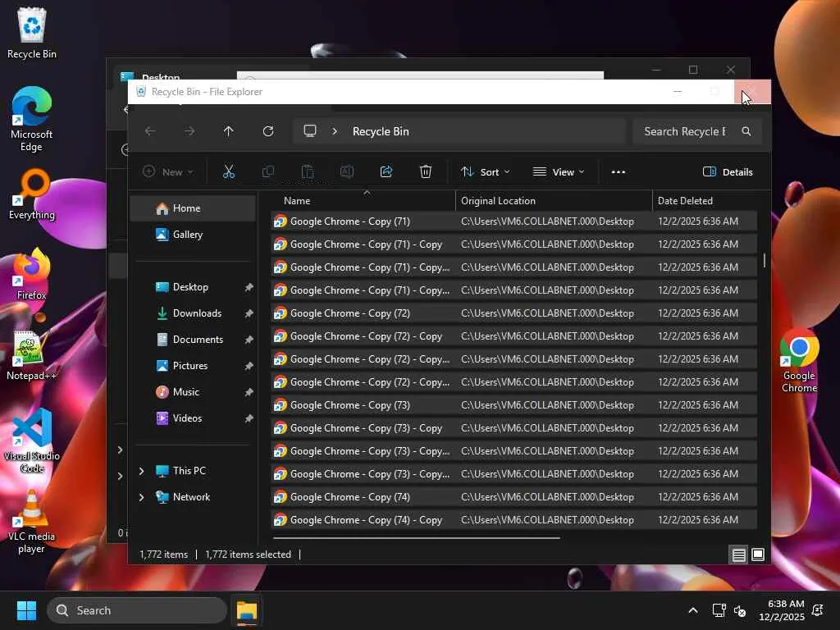Unpin Videos from Quick access

(x=249, y=418)
